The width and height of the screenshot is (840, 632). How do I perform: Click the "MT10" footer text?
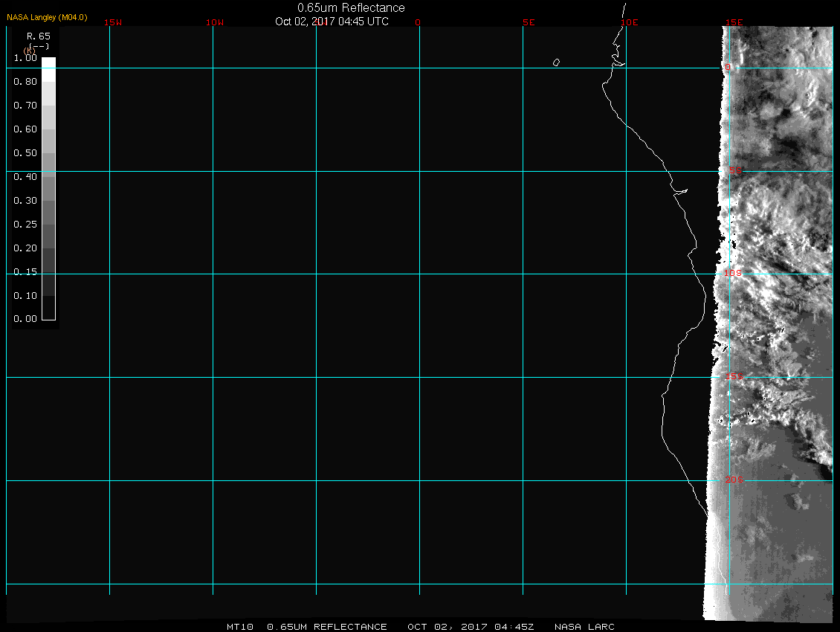pos(240,627)
